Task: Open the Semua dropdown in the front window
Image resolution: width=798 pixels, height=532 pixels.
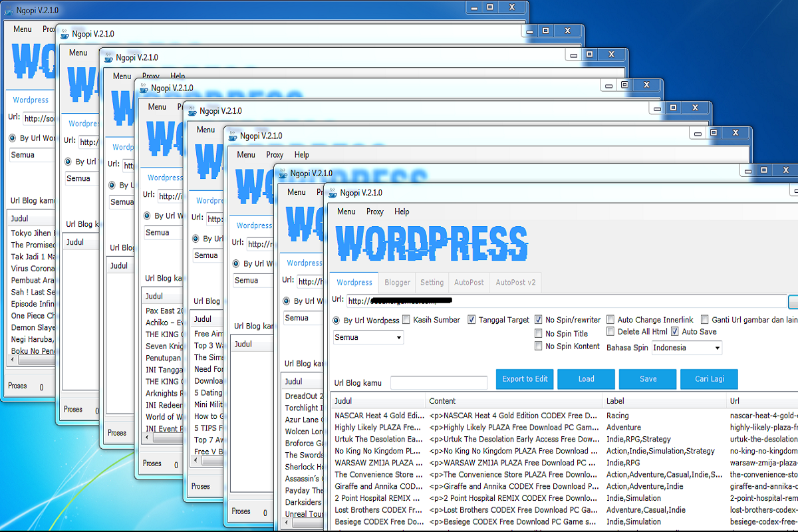Action: pyautogui.click(x=368, y=337)
